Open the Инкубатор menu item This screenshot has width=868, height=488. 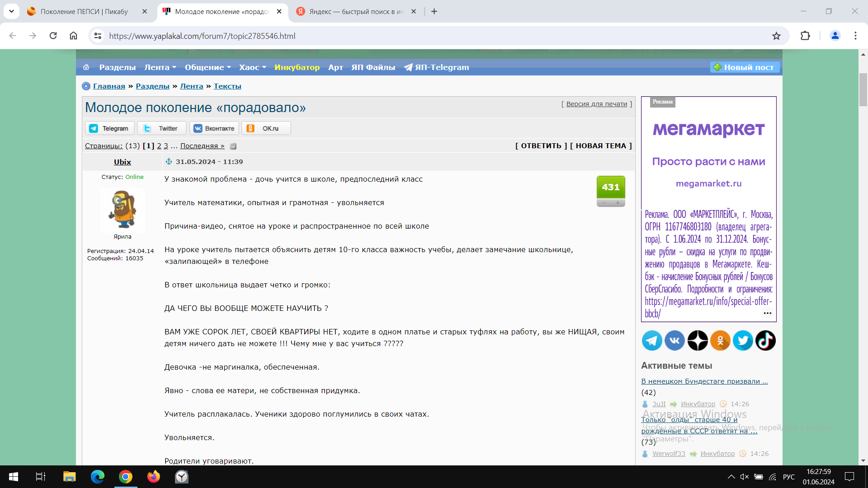pos(297,67)
